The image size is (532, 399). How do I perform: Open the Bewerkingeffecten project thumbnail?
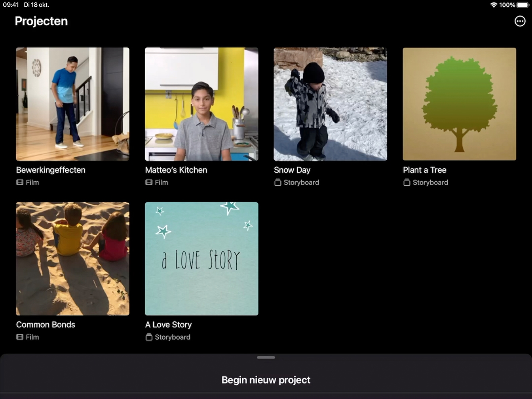tap(72, 104)
